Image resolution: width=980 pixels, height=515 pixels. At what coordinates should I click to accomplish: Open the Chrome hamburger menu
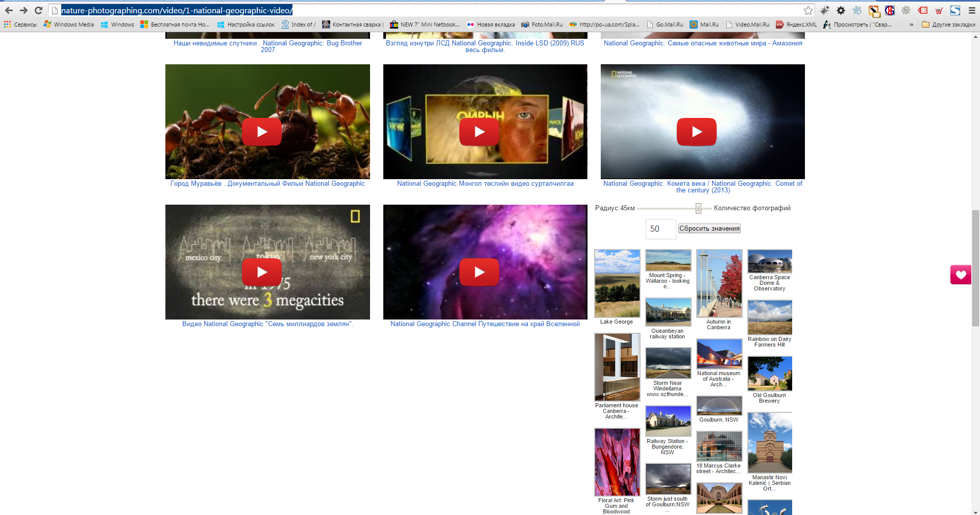click(x=971, y=10)
